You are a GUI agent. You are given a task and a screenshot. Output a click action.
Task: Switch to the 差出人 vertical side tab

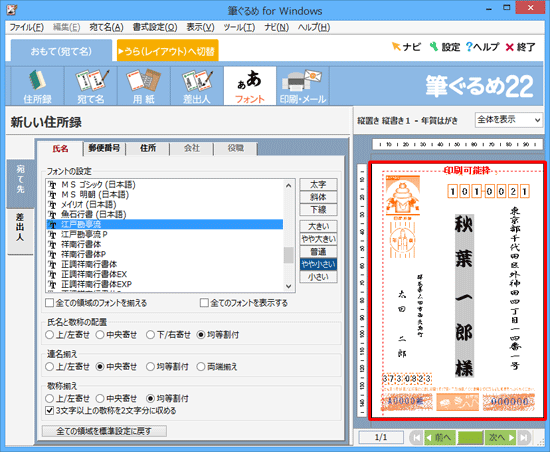[20, 231]
